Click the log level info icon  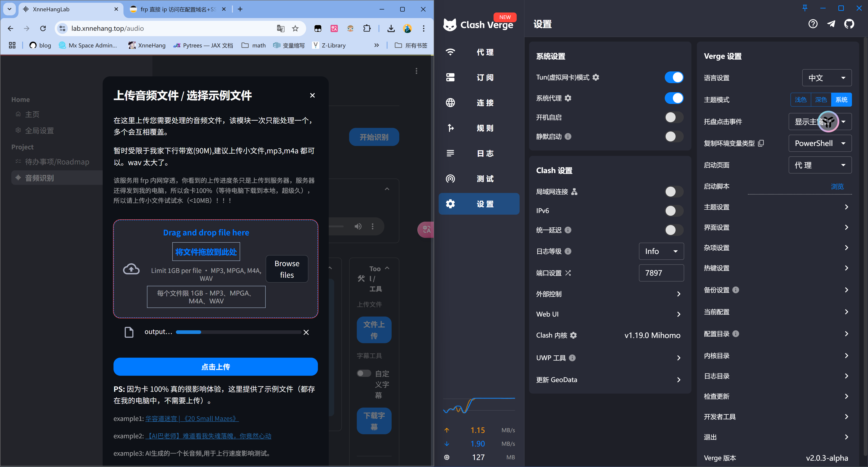(568, 251)
